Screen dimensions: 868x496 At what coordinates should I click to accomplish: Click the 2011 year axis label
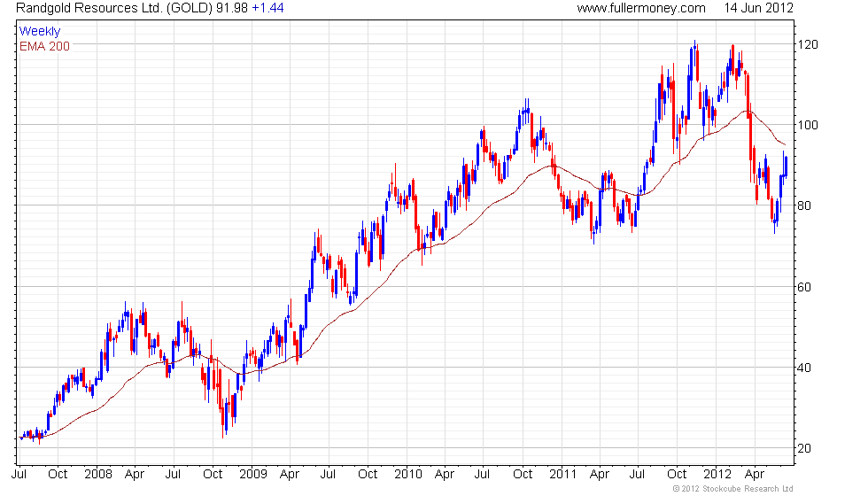coord(563,475)
